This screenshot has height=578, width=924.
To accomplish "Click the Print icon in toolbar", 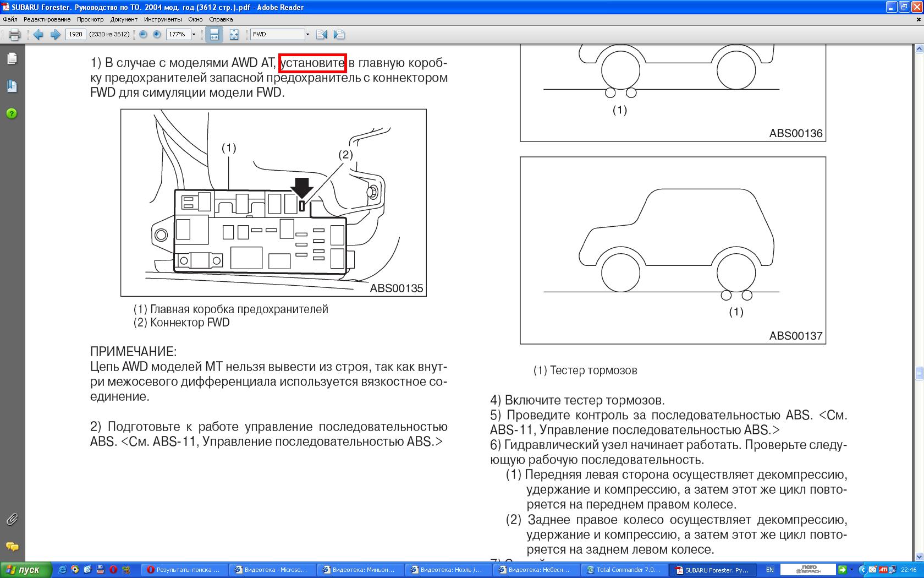I will 14,35.
